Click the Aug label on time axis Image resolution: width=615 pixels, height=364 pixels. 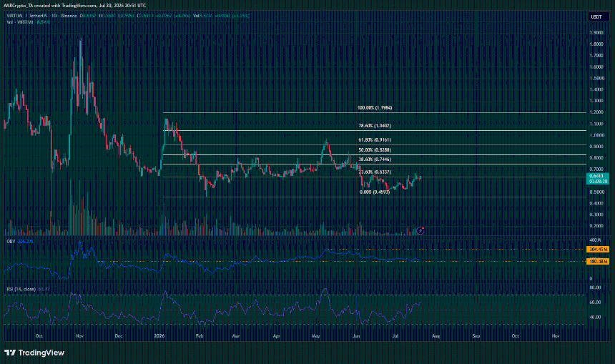(436, 336)
